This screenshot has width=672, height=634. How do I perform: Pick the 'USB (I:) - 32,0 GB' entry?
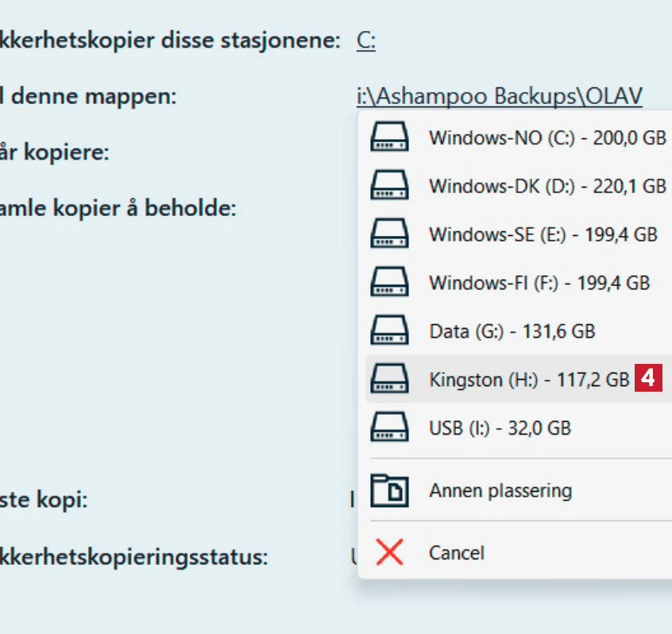coord(500,428)
